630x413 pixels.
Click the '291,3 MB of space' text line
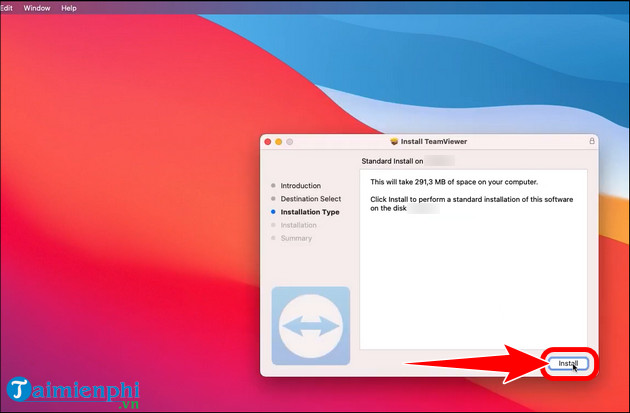(x=454, y=182)
